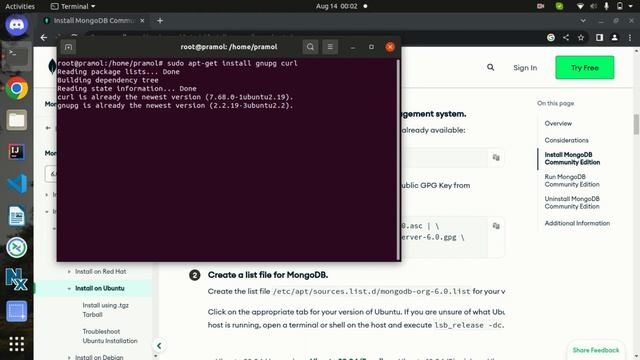The width and height of the screenshot is (640, 360).
Task: Open Discord from the dock
Action: pos(16,25)
